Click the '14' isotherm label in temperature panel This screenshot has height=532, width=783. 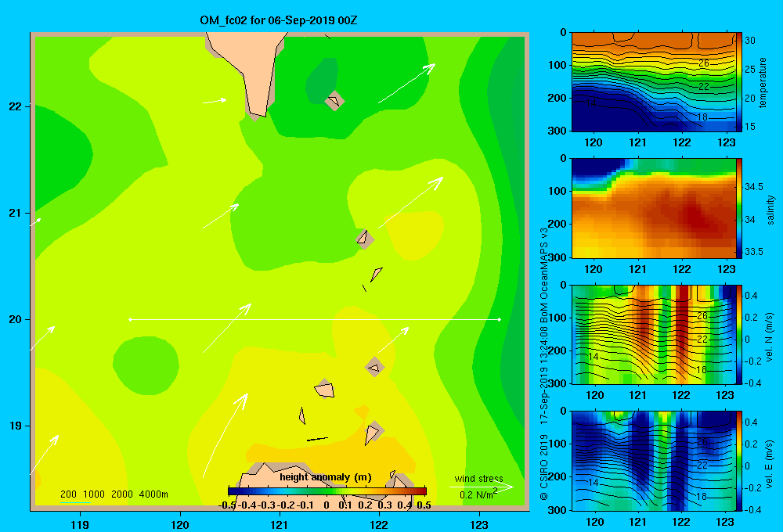591,103
